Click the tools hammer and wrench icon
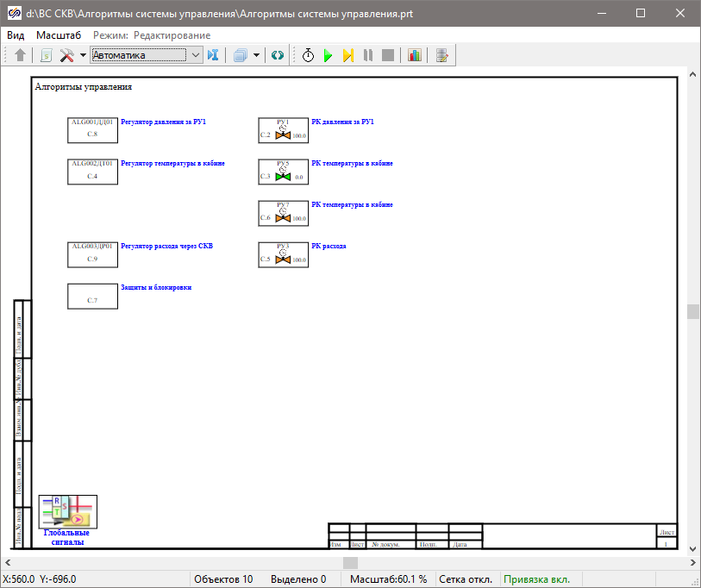Screen dimensions: 701x588 67,55
